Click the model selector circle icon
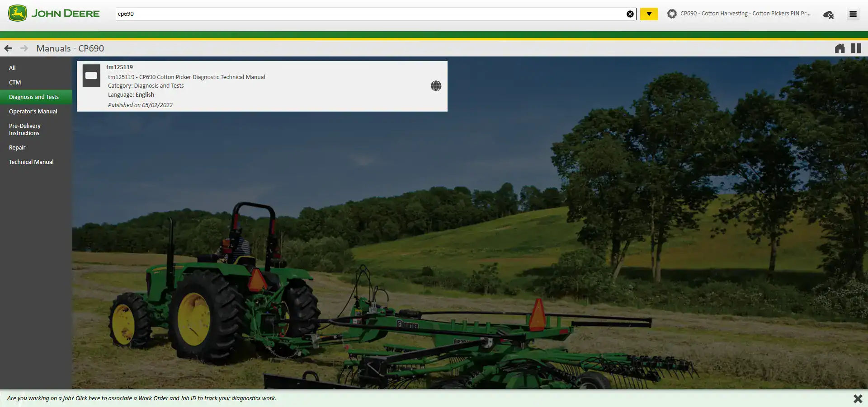This screenshot has width=868, height=407. [672, 14]
